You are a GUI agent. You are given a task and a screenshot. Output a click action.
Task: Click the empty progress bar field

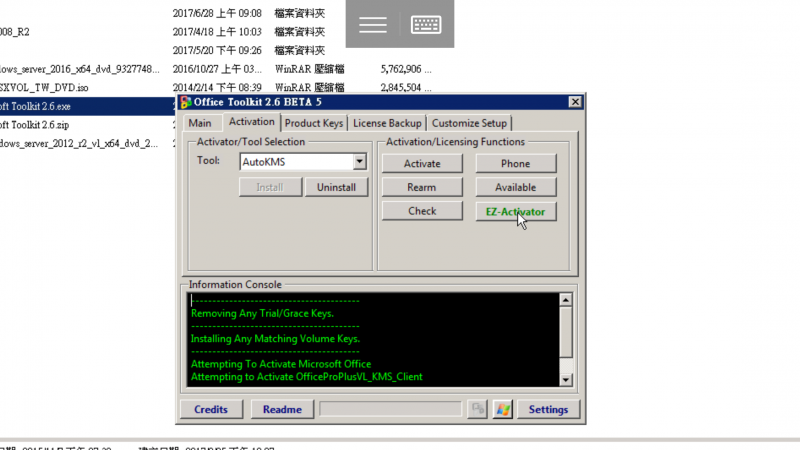pos(390,409)
